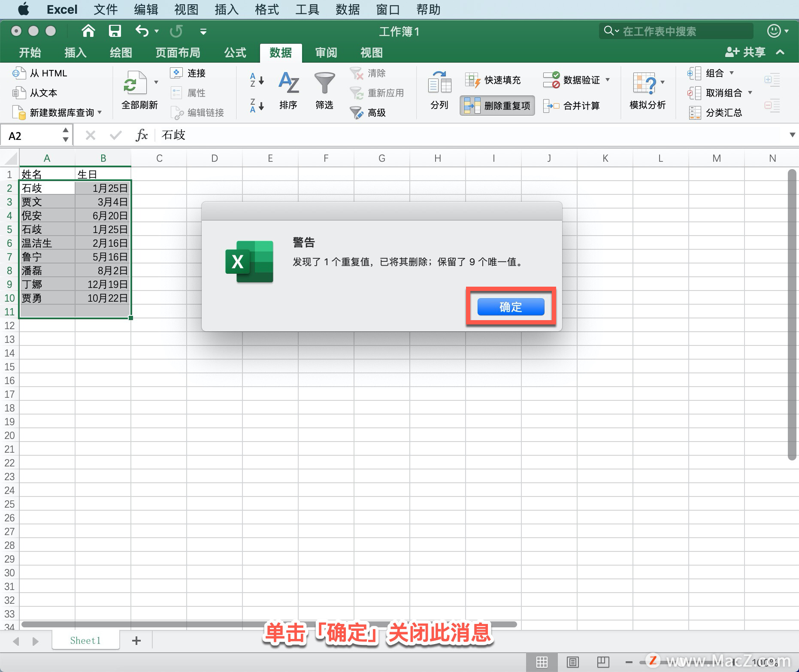This screenshot has width=799, height=672.
Task: Expand the Data Validation dropdown arrow
Action: pos(608,80)
